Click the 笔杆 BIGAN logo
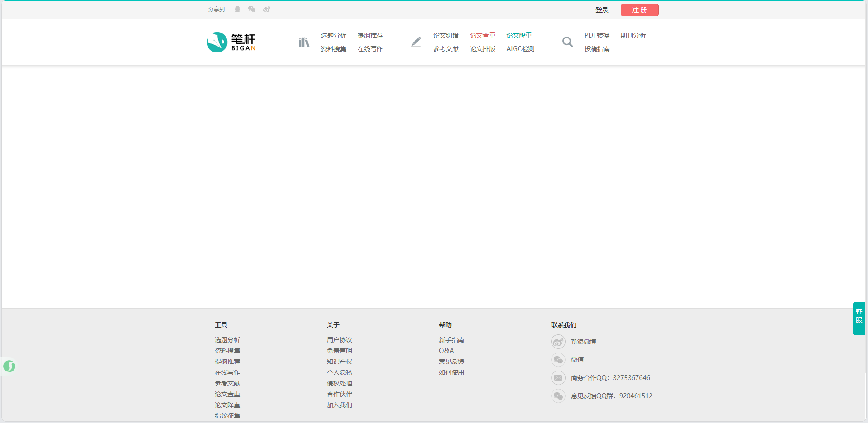Viewport: 868px width, 423px height. point(231,42)
